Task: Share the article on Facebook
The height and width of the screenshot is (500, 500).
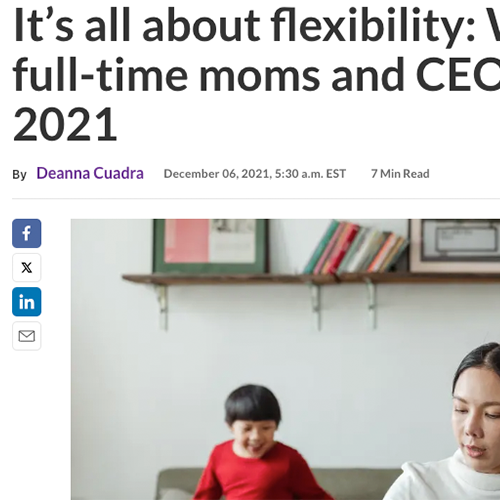Action: [x=27, y=233]
